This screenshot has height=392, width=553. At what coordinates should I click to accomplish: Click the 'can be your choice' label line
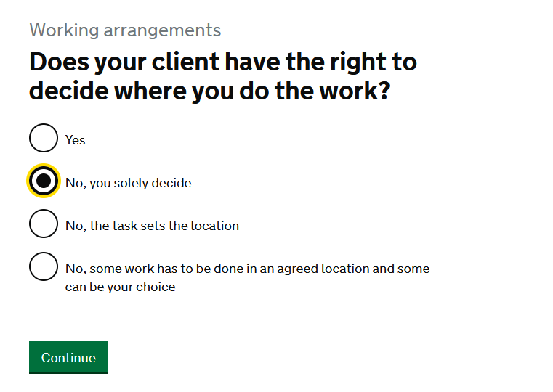coord(120,287)
